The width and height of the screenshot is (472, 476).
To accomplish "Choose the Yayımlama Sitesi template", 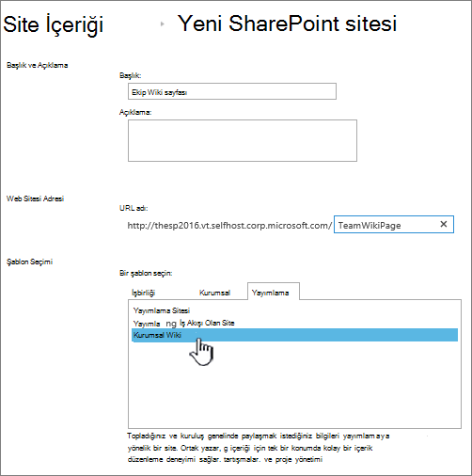I will [x=162, y=310].
